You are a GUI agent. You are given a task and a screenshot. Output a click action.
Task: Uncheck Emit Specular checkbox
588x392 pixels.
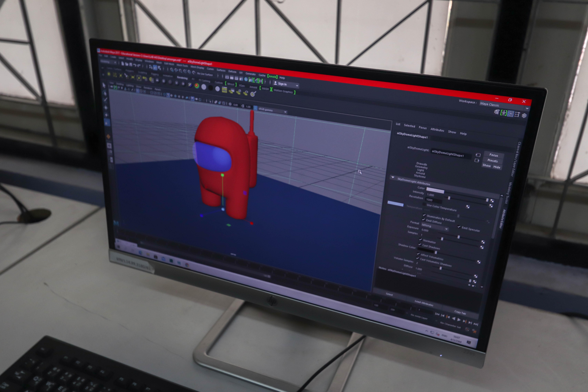coord(459,227)
